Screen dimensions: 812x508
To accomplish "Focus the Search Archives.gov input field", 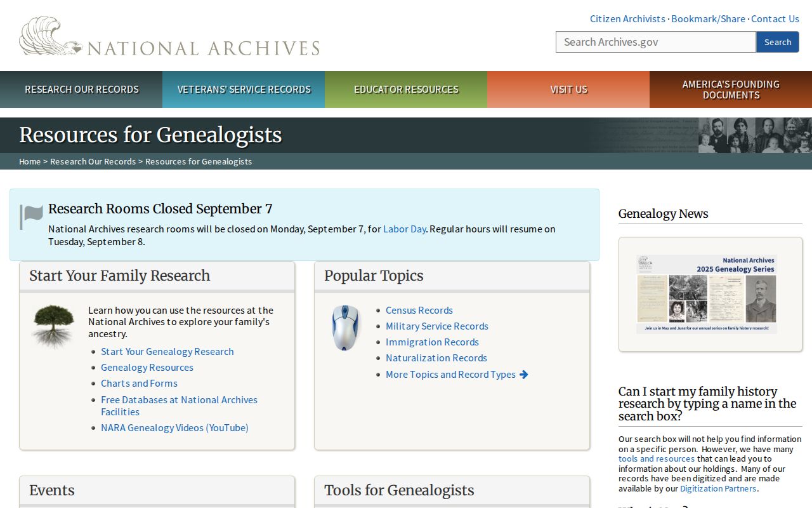I will [656, 42].
